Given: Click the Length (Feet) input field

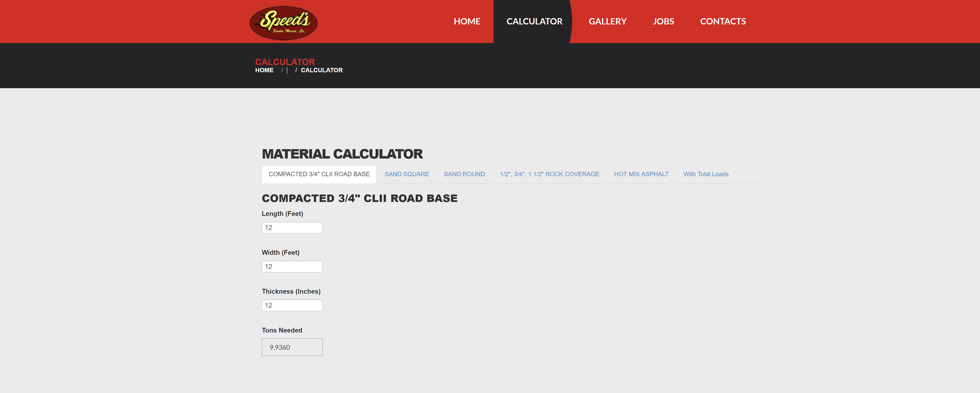Looking at the screenshot, I should (x=292, y=228).
